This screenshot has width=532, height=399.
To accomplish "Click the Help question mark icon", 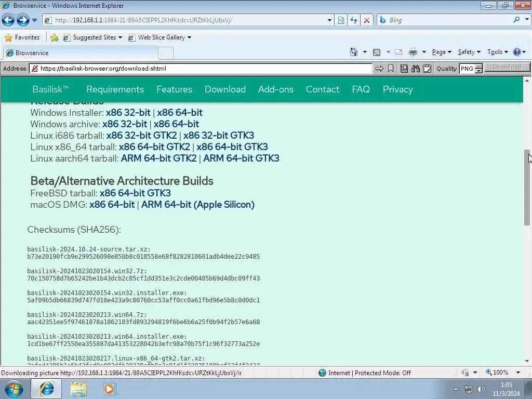I will click(x=517, y=52).
